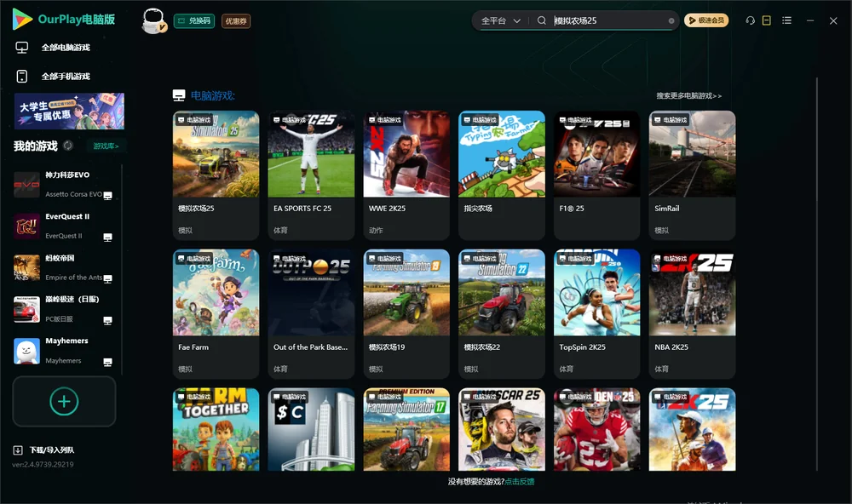
Task: Open the 游戏库> link
Action: point(106,146)
